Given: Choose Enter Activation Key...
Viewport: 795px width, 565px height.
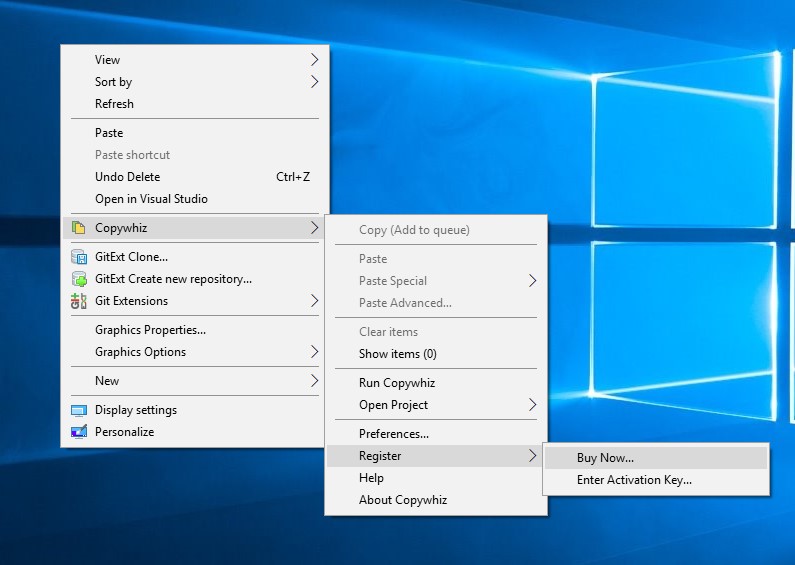Looking at the screenshot, I should pyautogui.click(x=656, y=480).
